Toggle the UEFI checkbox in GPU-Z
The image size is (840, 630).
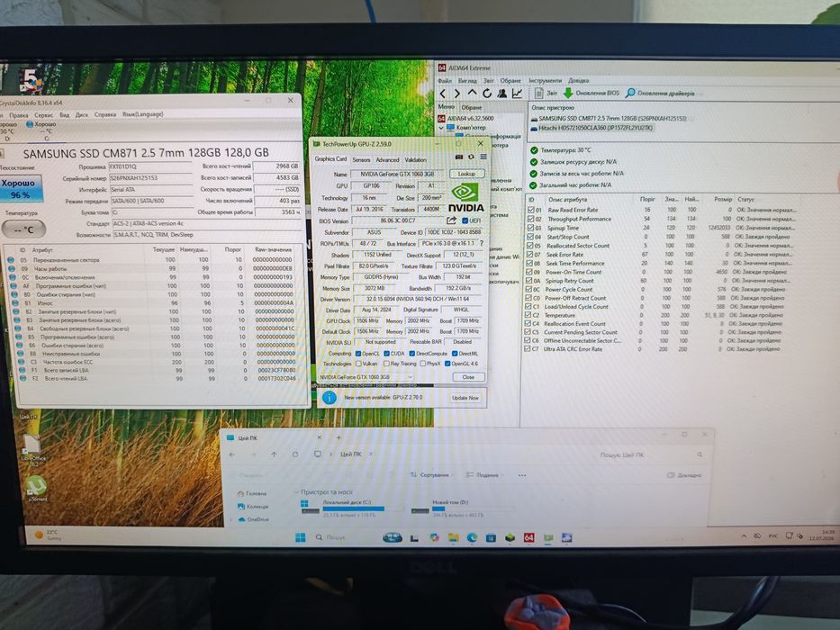click(465, 220)
